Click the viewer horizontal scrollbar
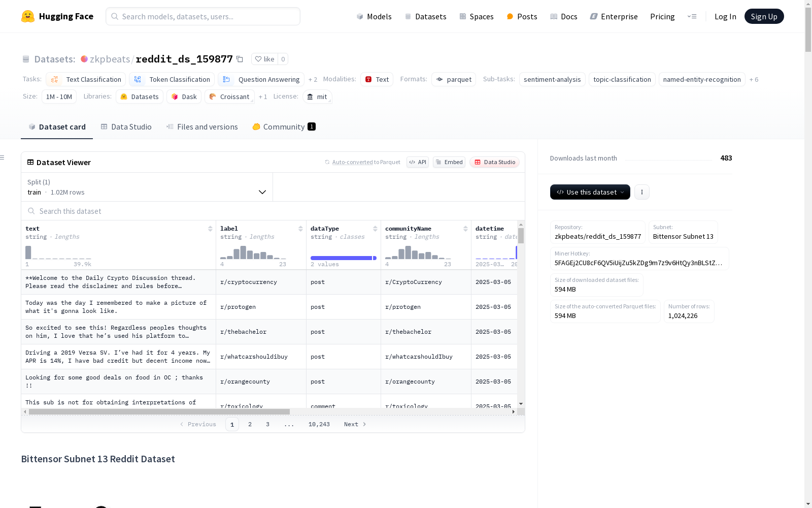The width and height of the screenshot is (812, 508). [x=159, y=411]
